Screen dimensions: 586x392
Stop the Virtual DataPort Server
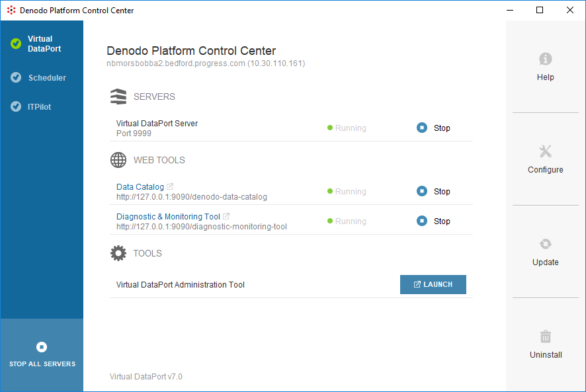(x=434, y=128)
